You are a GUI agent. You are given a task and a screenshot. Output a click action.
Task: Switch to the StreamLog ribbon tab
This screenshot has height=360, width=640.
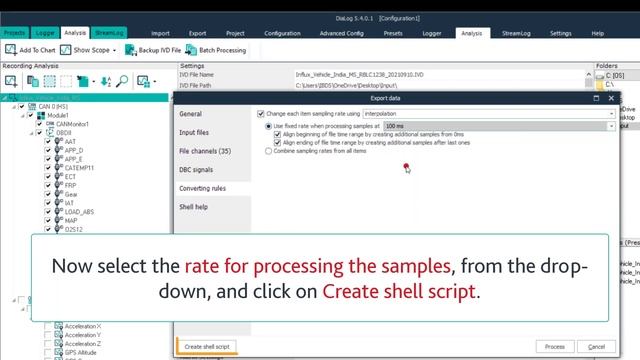(516, 33)
